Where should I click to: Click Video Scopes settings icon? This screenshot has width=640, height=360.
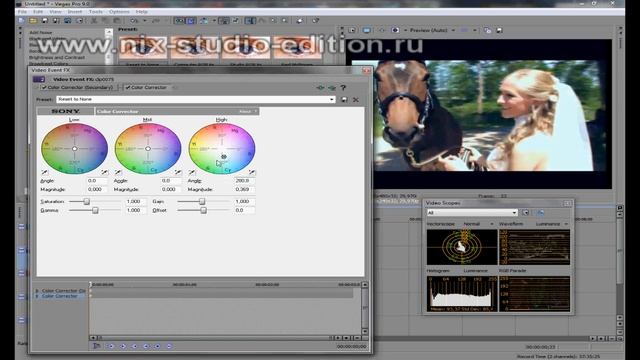[526, 213]
